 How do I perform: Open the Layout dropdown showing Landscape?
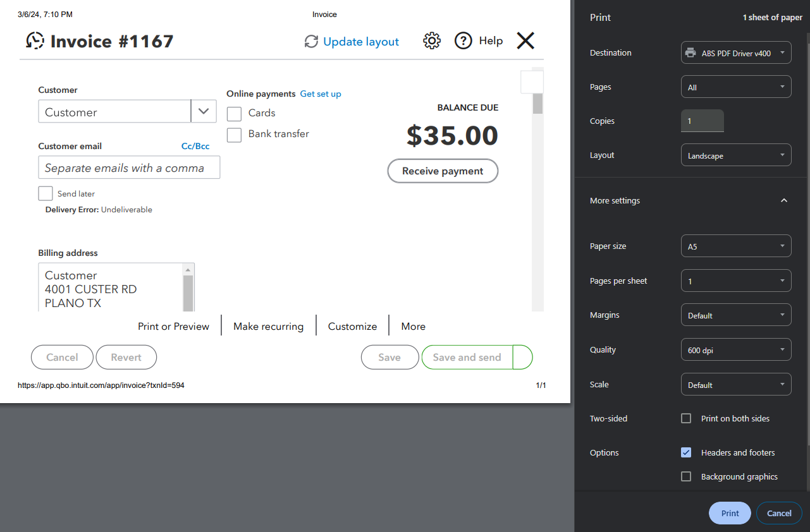pos(735,155)
